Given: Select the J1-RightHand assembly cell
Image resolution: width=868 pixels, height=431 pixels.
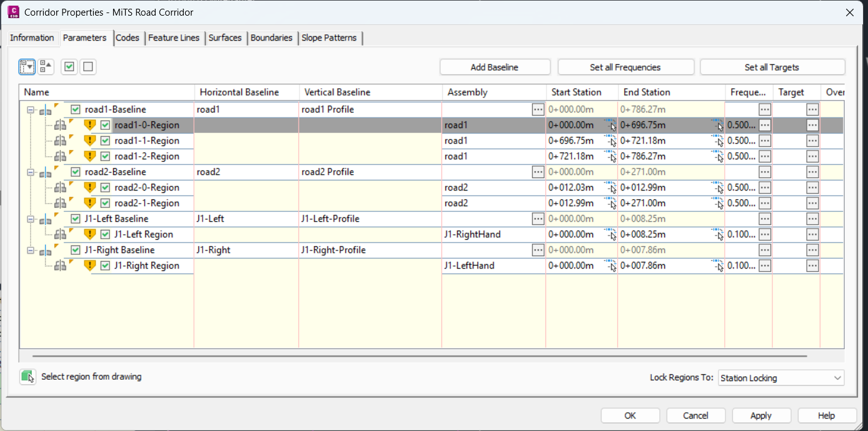Looking at the screenshot, I should (x=493, y=234).
